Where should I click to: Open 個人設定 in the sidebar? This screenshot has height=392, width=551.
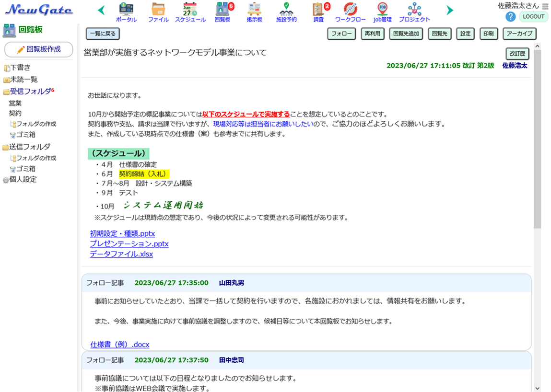pos(23,180)
